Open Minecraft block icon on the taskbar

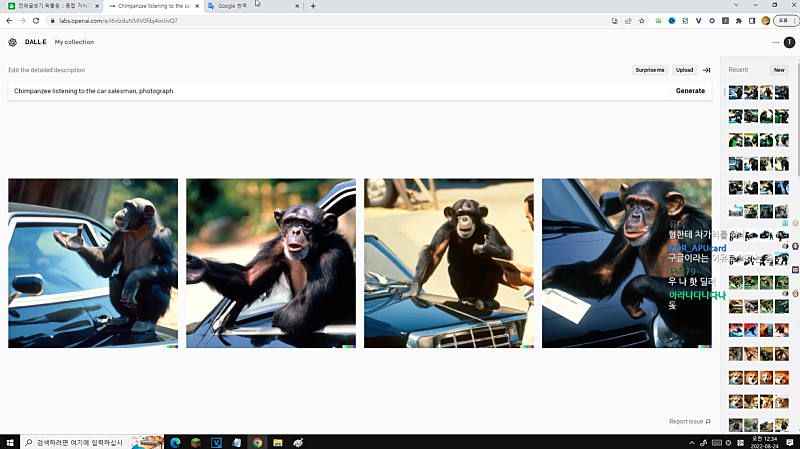196,442
